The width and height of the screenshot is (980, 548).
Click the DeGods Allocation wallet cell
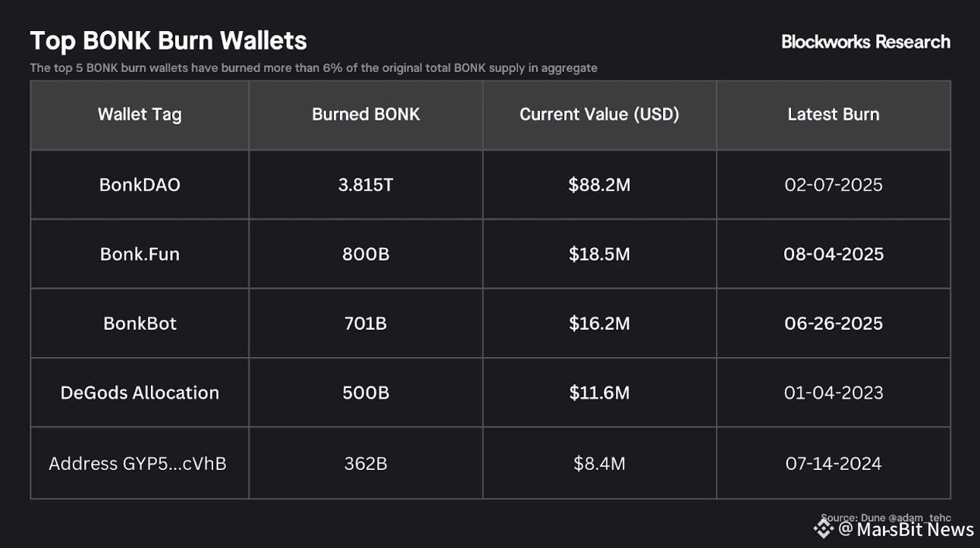pos(140,393)
